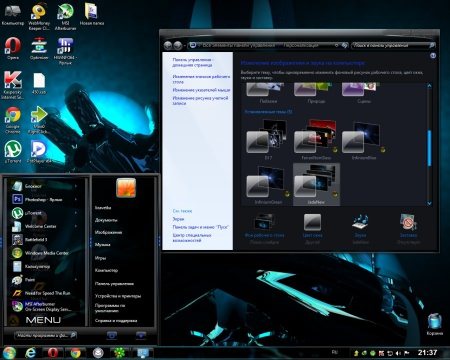
Task: Launch WebMoney Keeper desktop shortcut
Action: coord(39,17)
